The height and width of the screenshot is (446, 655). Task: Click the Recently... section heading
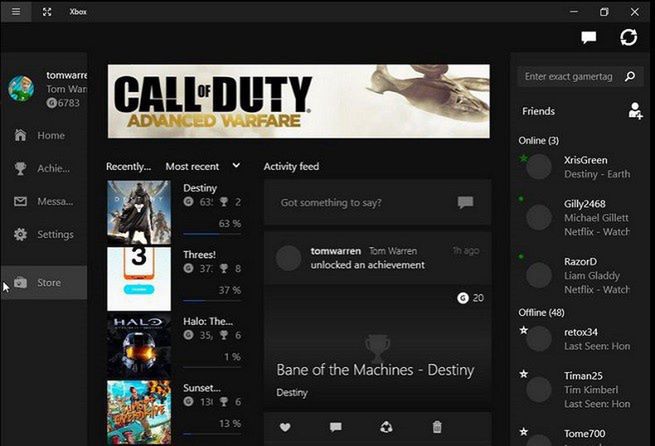[128, 166]
